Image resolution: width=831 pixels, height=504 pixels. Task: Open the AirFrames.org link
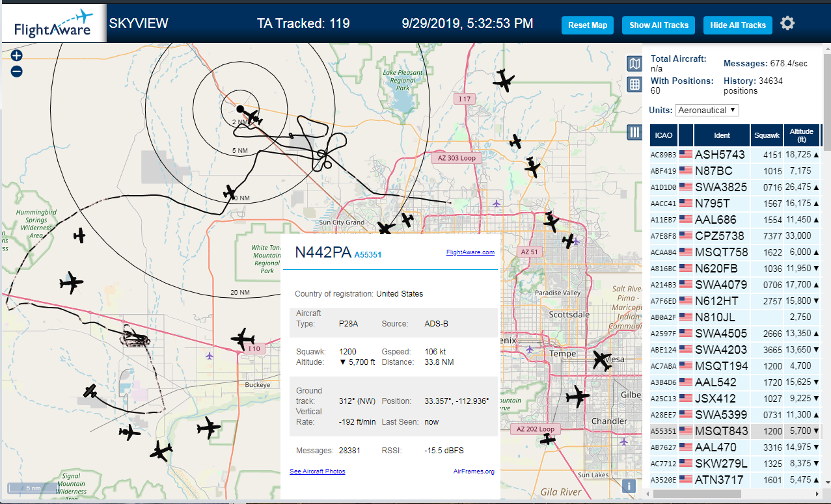click(x=474, y=471)
